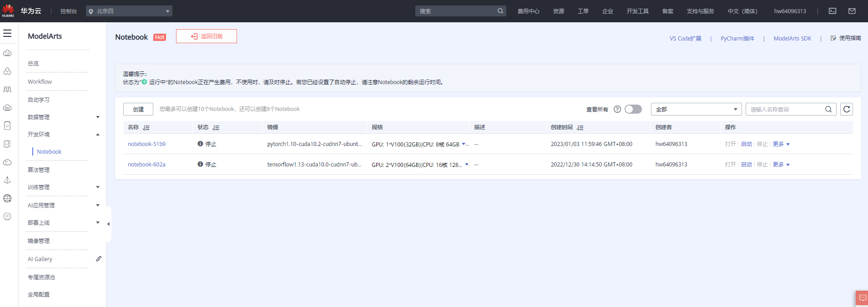Click the stopped status icon for notebook-602a
The image size is (868, 307).
click(200, 164)
